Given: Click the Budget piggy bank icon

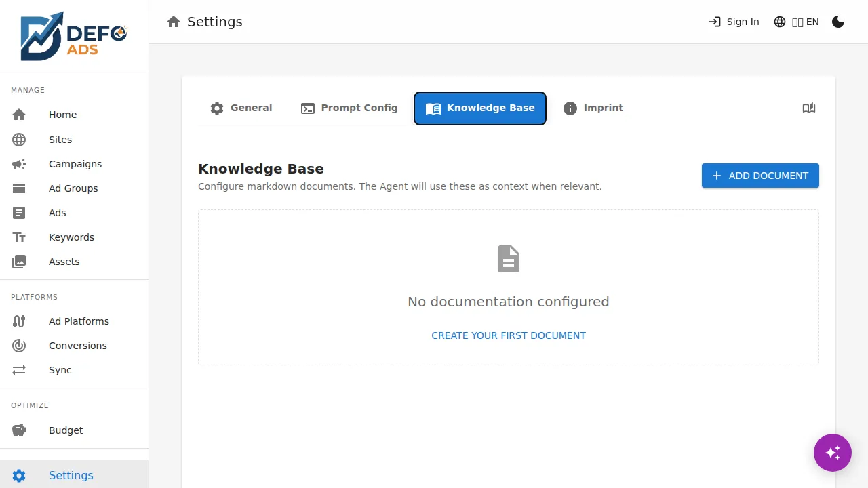Looking at the screenshot, I should click(x=19, y=430).
